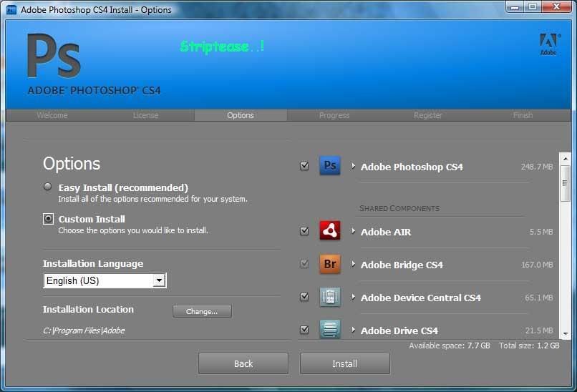Viewport: 577px width, 392px height.
Task: Go to the Register step tab
Action: click(x=427, y=115)
